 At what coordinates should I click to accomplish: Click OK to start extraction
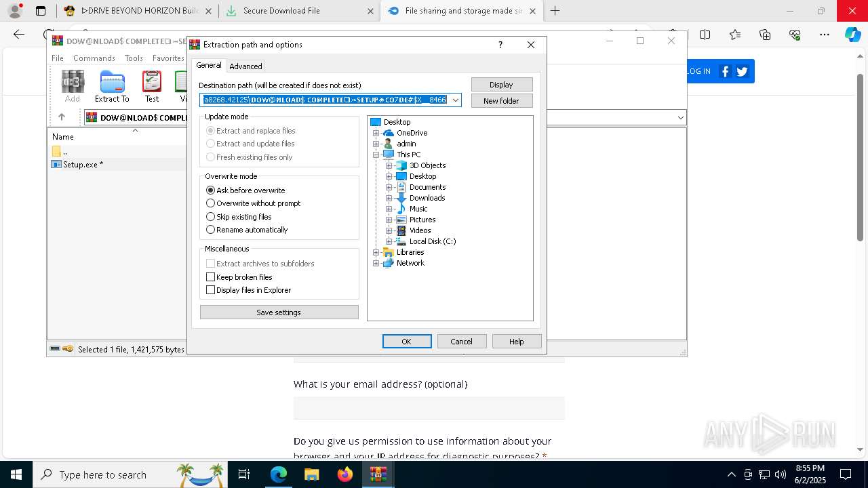(407, 342)
